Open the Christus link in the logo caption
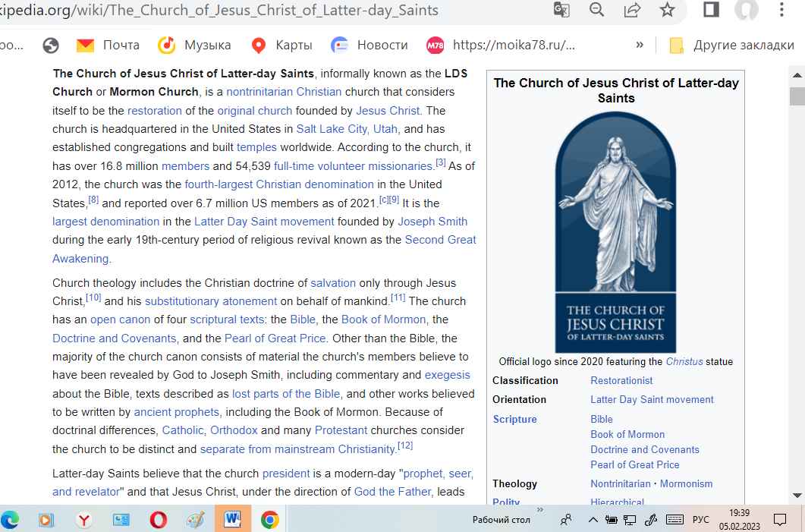The height and width of the screenshot is (532, 805). pyautogui.click(x=684, y=361)
